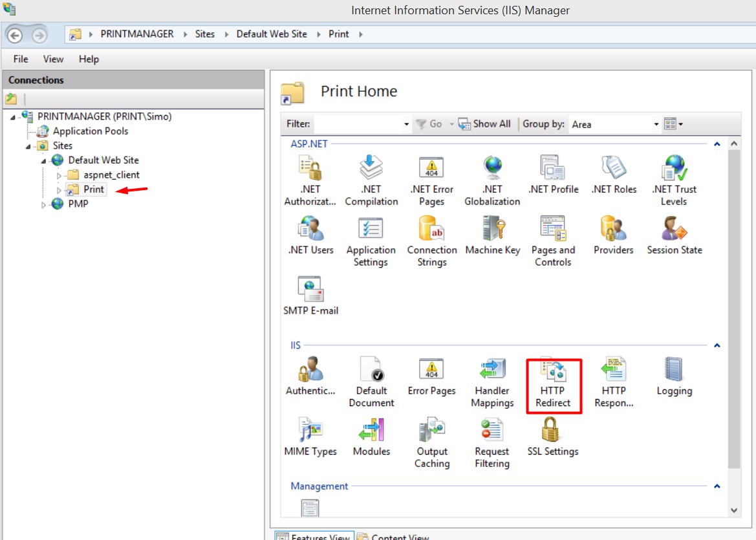Viewport: 756px width, 540px height.
Task: Open .NET Roles feature
Action: 614,175
